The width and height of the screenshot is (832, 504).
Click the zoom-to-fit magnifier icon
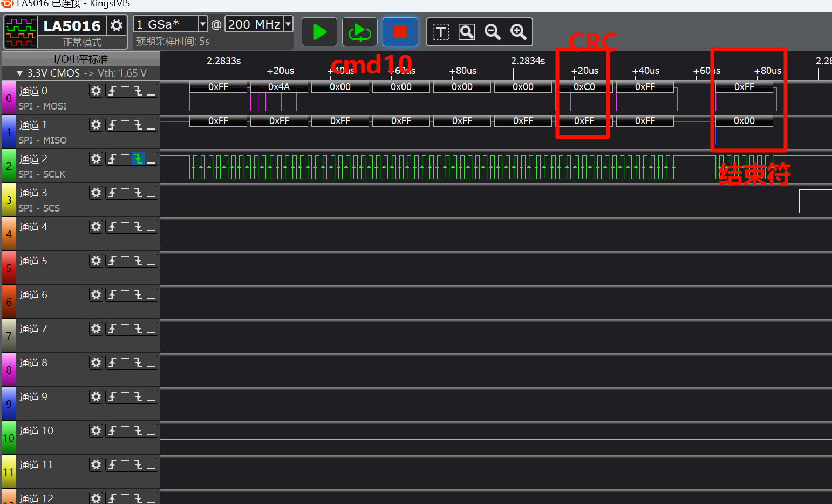tap(466, 32)
